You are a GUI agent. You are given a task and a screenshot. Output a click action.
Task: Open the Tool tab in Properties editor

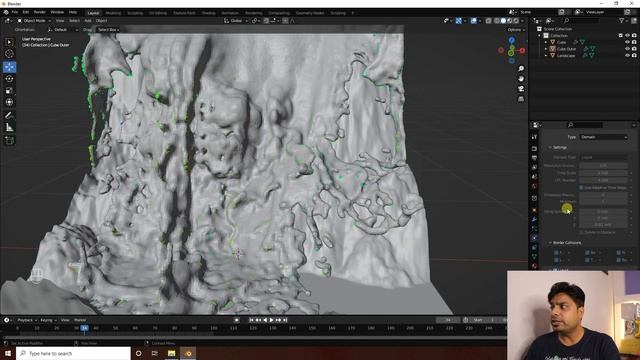coord(534,137)
